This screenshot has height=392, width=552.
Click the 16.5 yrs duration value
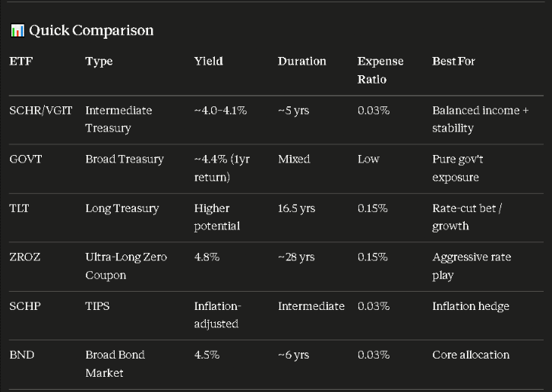(296, 208)
